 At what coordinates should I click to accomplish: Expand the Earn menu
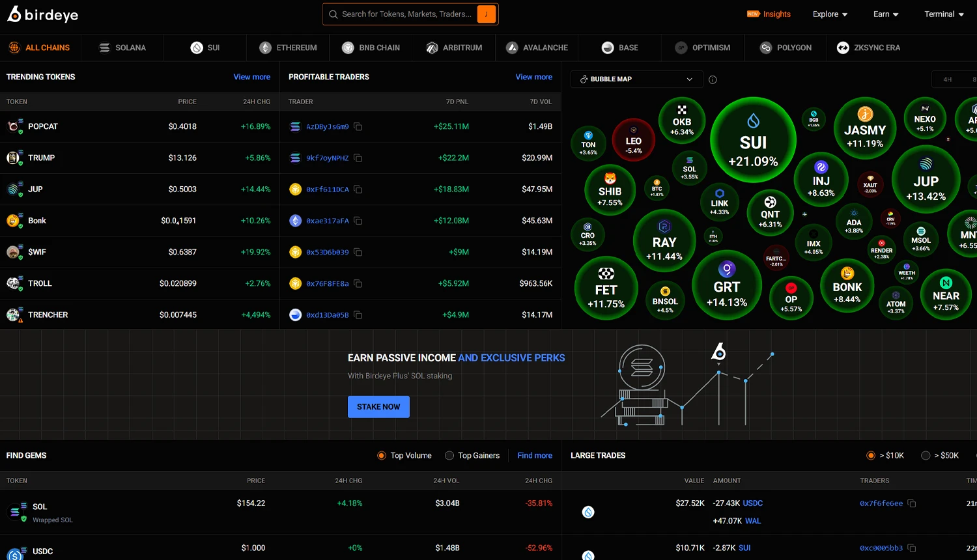pos(886,14)
